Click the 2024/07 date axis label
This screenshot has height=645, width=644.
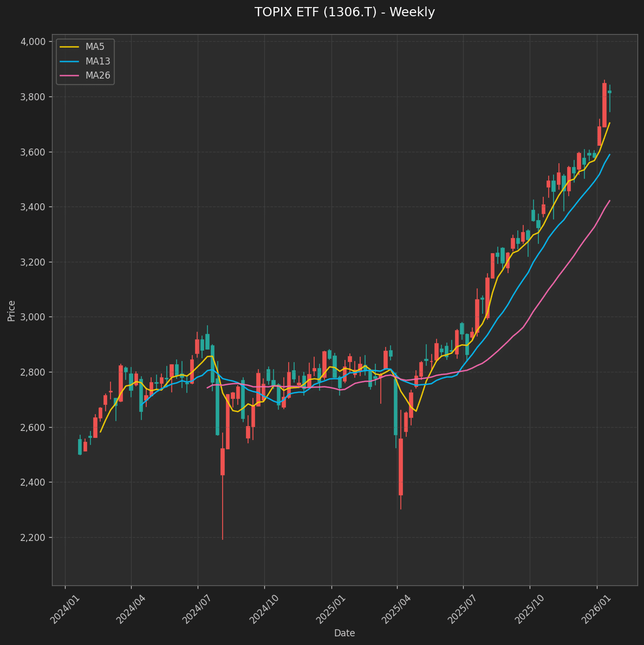pyautogui.click(x=196, y=609)
